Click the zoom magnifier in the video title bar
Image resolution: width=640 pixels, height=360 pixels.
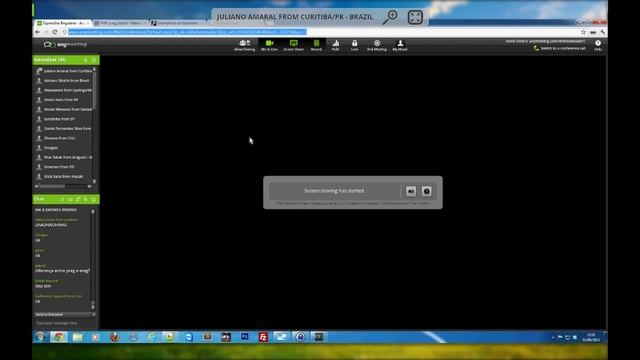click(x=390, y=17)
